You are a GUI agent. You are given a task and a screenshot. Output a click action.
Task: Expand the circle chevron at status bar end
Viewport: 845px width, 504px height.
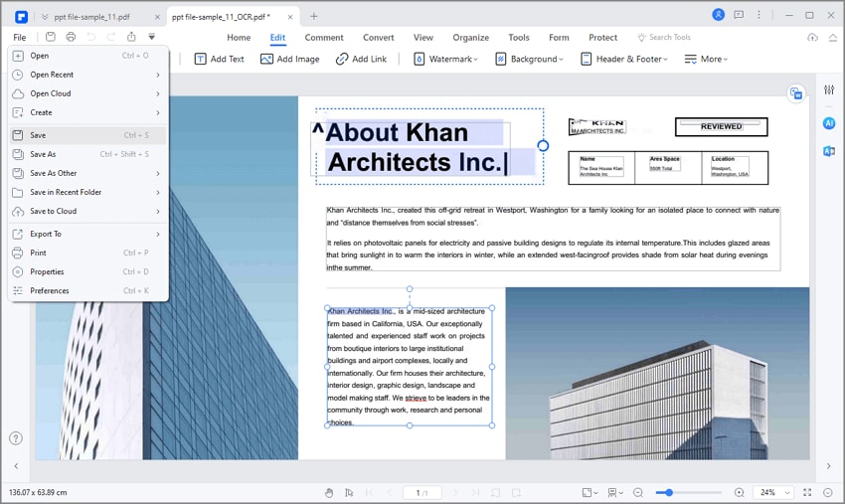tap(828, 492)
